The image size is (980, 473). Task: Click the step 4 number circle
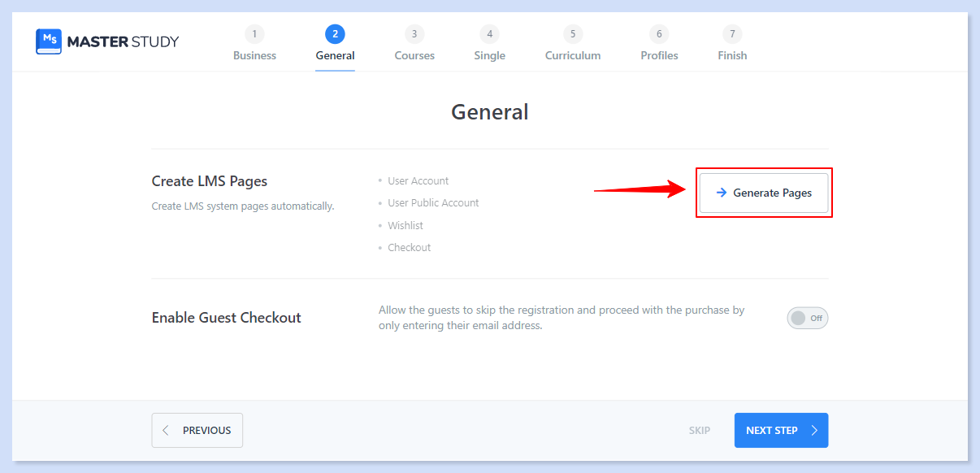(x=489, y=34)
